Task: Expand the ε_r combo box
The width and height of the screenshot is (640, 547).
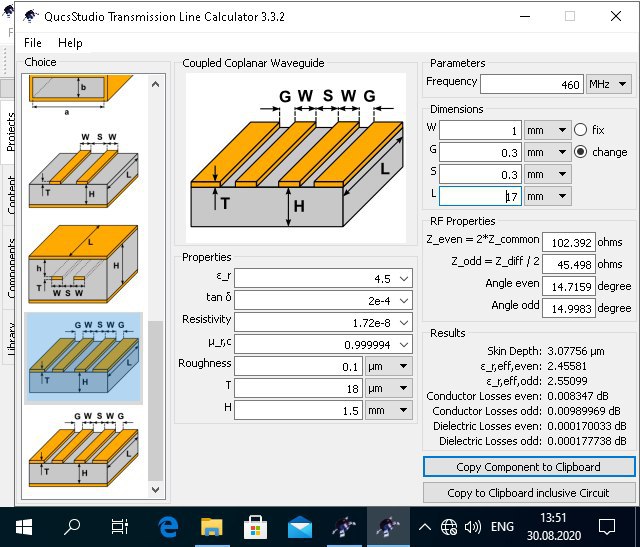Action: pos(404,279)
